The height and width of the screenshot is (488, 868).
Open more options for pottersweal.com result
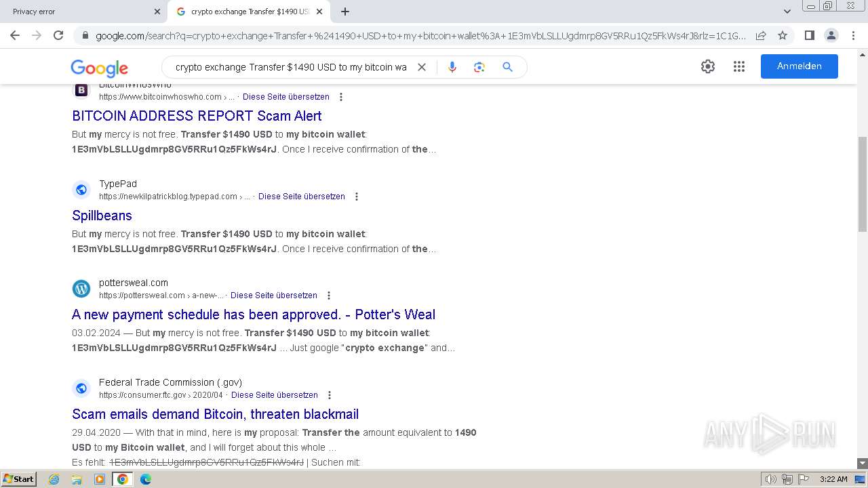[329, 296]
